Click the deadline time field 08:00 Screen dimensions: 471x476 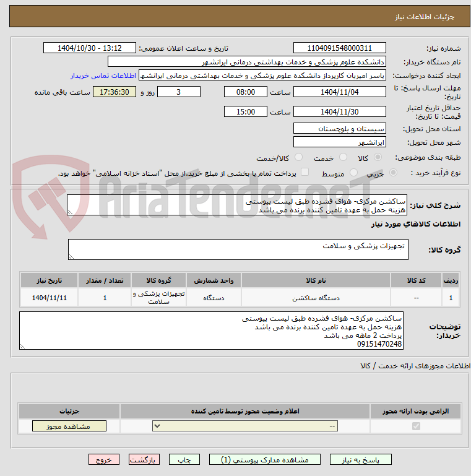click(246, 92)
